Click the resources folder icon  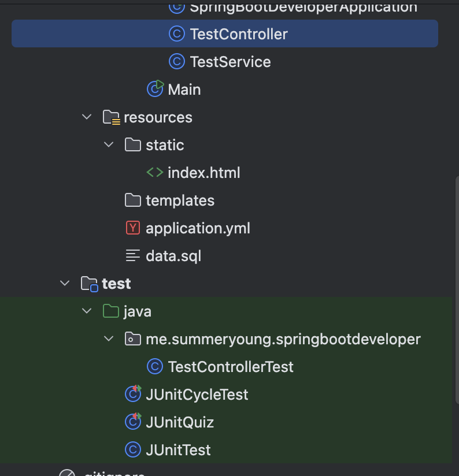click(111, 117)
